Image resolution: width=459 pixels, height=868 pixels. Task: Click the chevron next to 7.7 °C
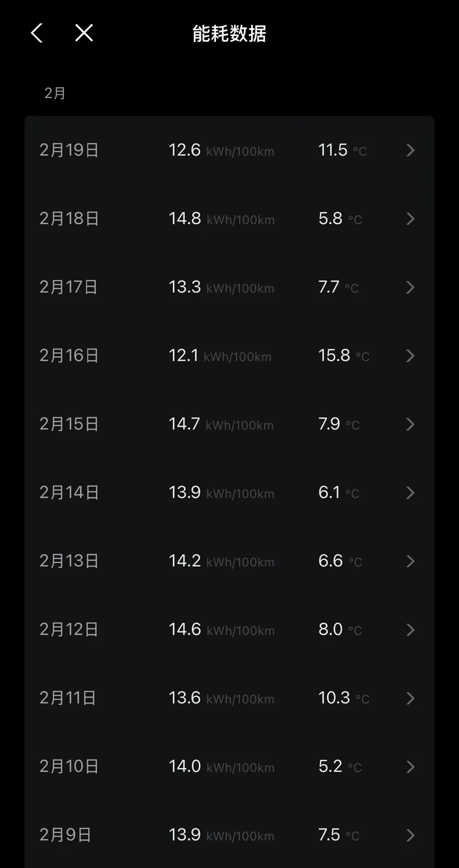click(411, 287)
